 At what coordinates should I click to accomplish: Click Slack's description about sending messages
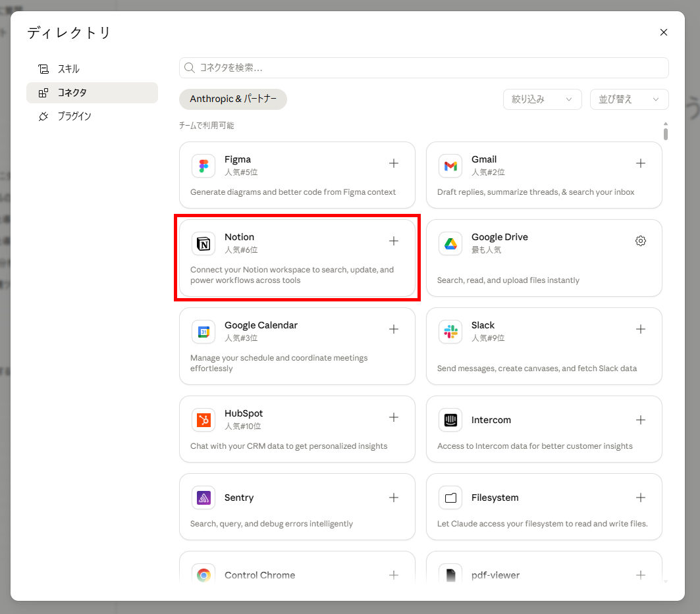tap(537, 369)
